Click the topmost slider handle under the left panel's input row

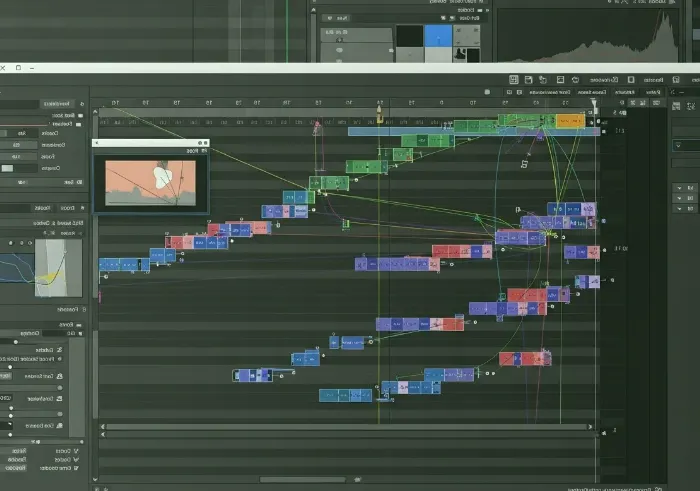click(16, 342)
